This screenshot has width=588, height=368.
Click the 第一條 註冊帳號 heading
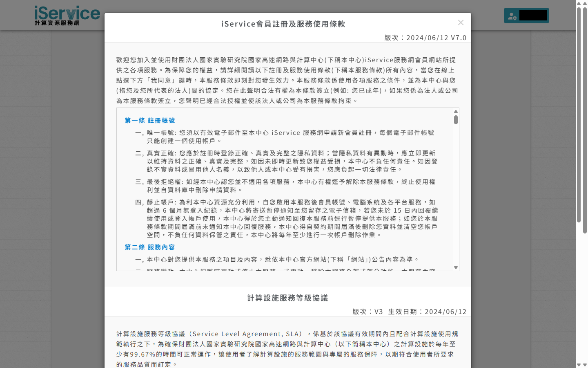click(x=150, y=120)
